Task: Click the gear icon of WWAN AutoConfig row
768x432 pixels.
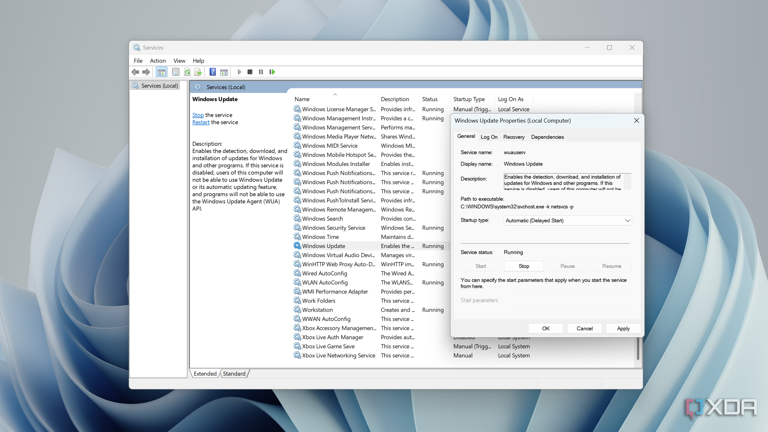Action: point(297,319)
